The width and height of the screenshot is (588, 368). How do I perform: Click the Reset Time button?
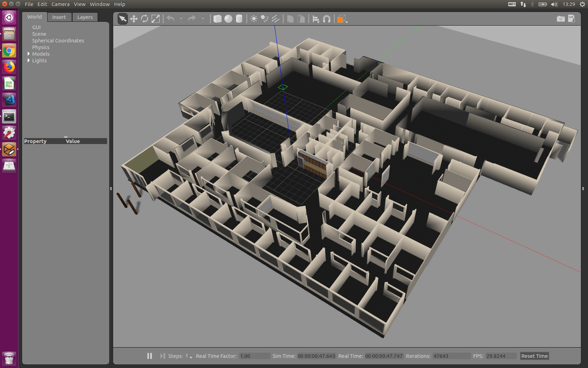tap(534, 356)
